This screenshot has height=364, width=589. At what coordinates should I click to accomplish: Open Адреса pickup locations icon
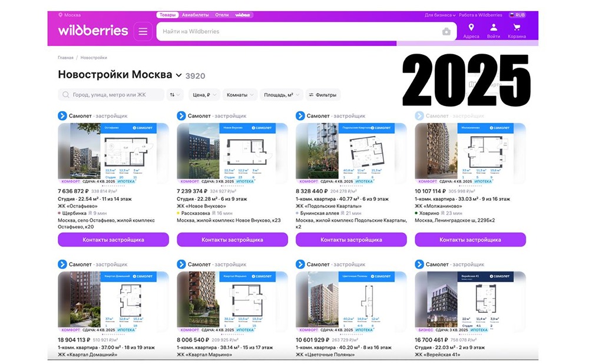click(471, 31)
